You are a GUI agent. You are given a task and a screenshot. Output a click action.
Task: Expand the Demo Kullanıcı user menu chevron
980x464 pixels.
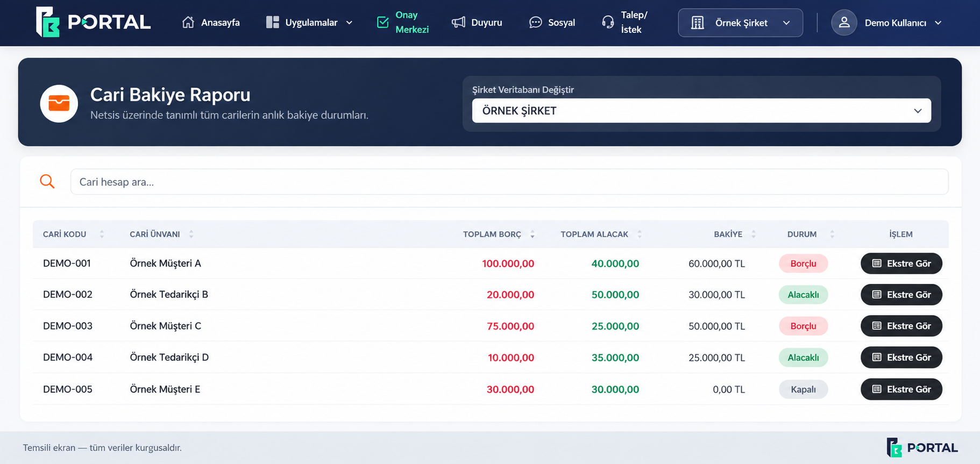point(939,23)
